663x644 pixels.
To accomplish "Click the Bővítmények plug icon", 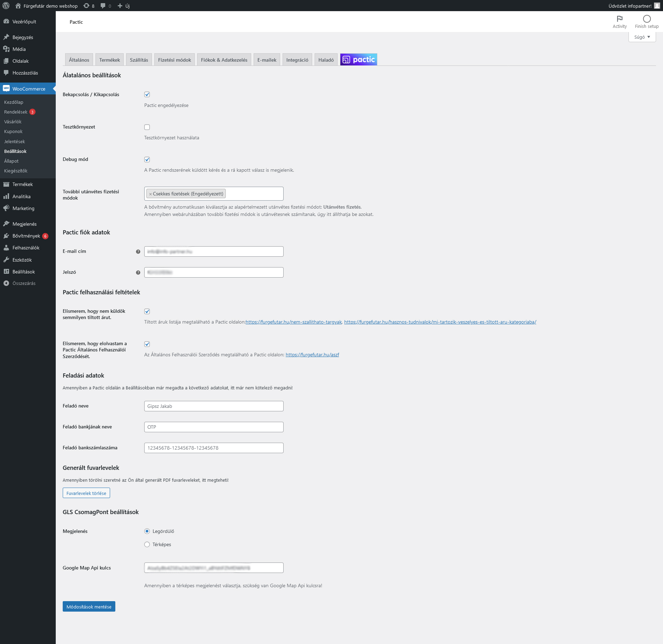I will [6, 236].
